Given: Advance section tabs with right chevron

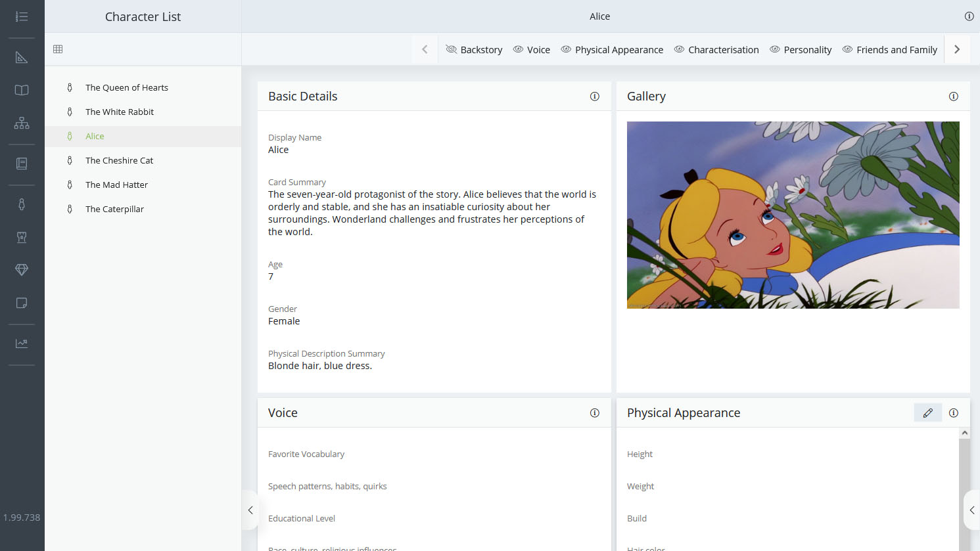Looking at the screenshot, I should click(x=957, y=49).
